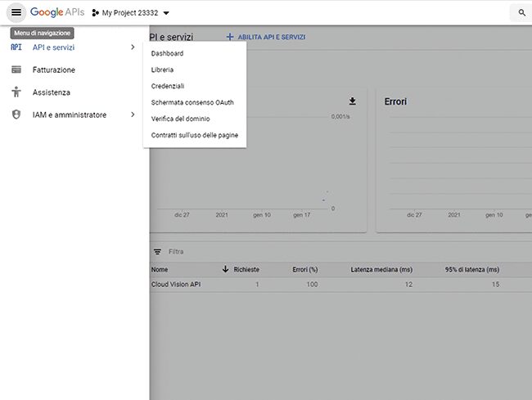
Task: Click the Fatturazione card icon
Action: click(16, 70)
